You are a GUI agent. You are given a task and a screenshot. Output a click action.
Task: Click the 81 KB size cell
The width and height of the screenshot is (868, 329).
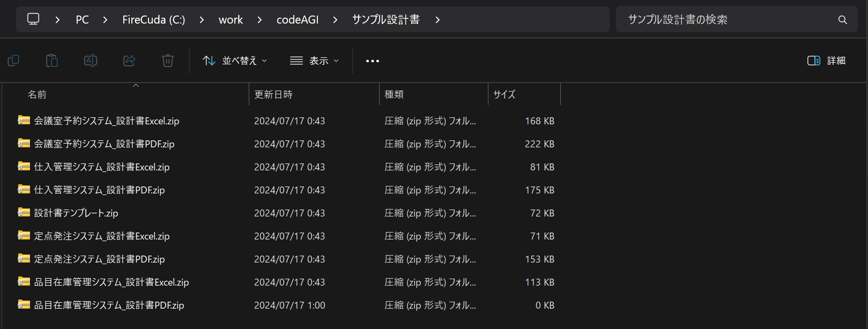[542, 167]
